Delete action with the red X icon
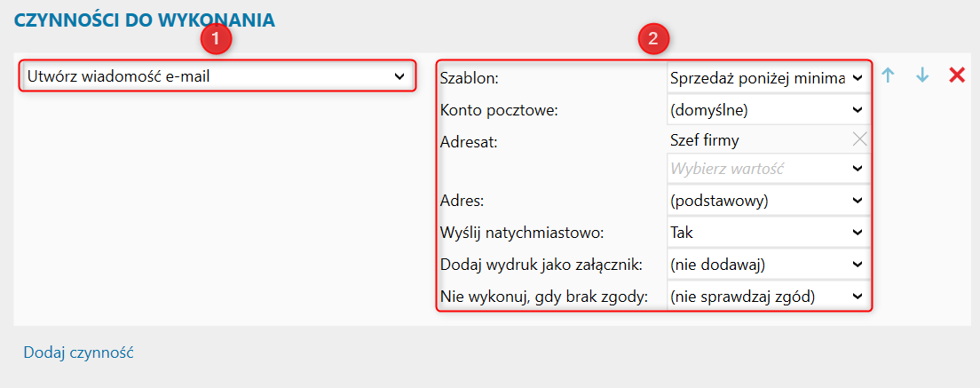Screen dimensions: 980x388 coord(957,75)
